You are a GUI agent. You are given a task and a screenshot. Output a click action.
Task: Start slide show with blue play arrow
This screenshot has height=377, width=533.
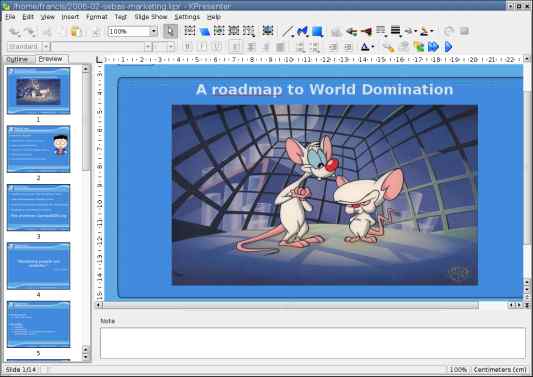[449, 47]
